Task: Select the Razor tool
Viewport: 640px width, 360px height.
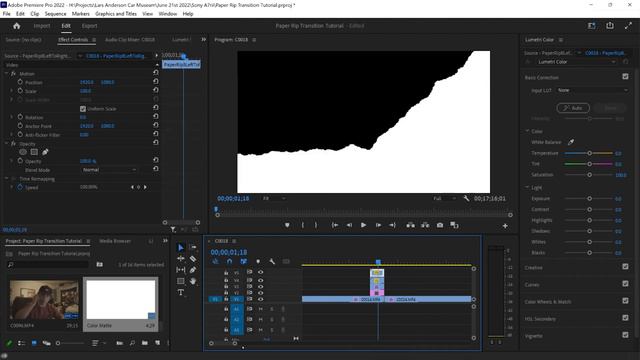Action: pos(193,259)
